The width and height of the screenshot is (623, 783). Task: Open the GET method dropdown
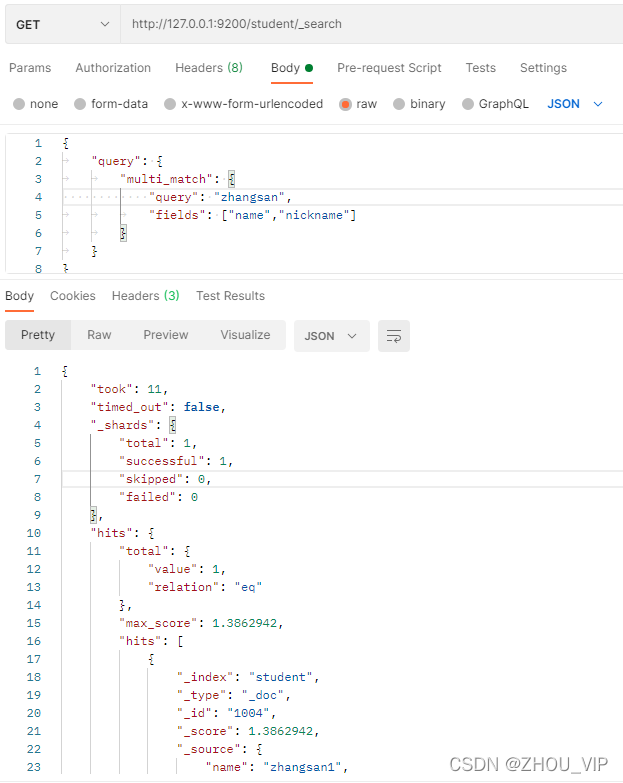62,24
